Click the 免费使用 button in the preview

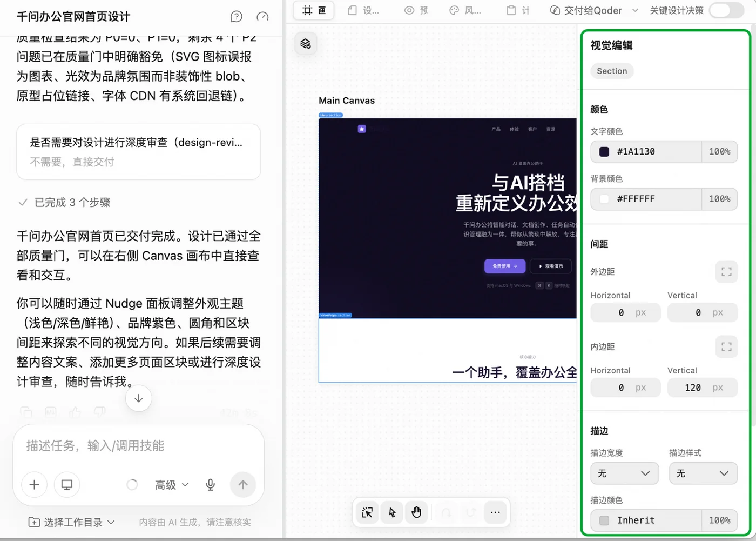coord(505,266)
